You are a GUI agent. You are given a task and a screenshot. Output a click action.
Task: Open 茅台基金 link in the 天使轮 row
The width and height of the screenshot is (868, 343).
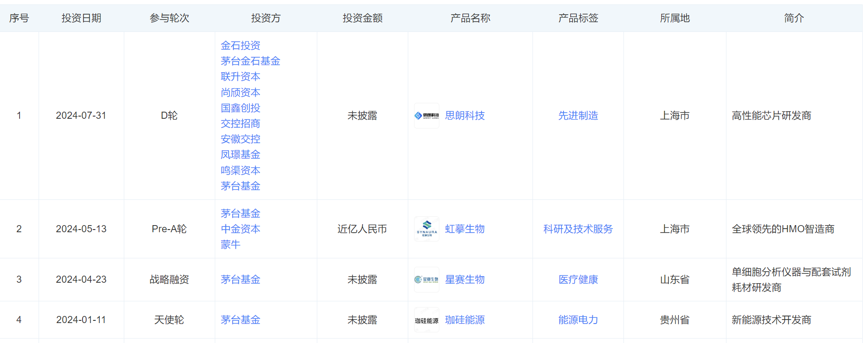(x=241, y=320)
